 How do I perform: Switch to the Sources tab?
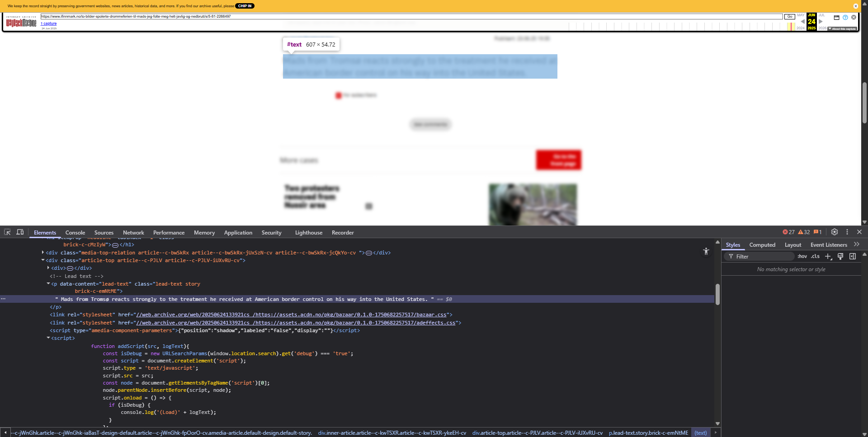[x=104, y=232]
